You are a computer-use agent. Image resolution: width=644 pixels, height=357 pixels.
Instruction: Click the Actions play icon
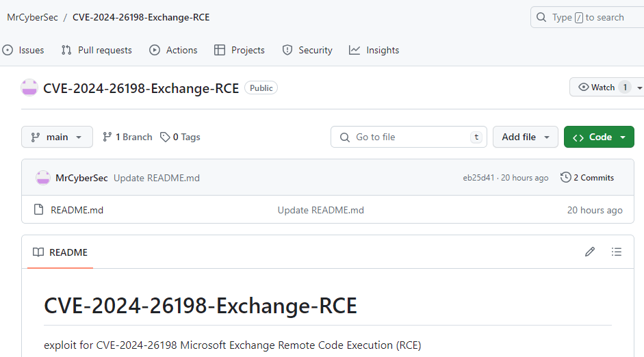click(155, 50)
